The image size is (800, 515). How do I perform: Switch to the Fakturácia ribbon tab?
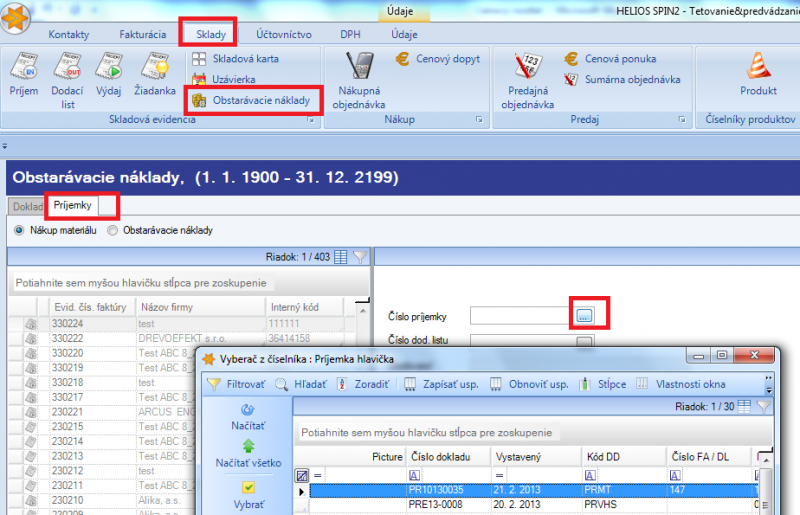click(142, 34)
